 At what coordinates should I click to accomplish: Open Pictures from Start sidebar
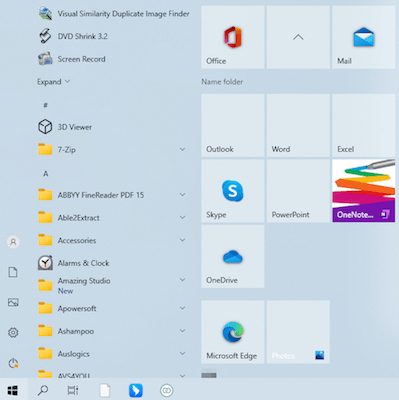tap(13, 302)
